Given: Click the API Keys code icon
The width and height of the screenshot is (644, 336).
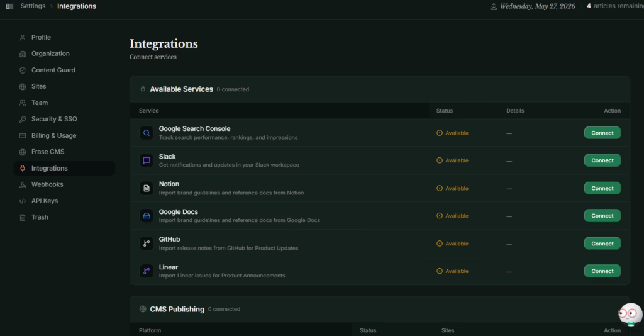Looking at the screenshot, I should tap(23, 201).
